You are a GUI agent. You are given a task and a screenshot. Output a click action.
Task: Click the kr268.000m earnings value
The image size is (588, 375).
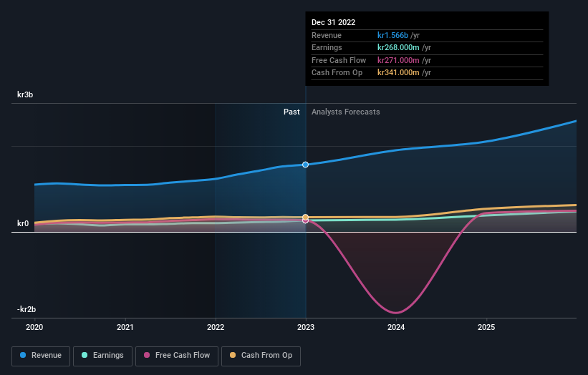tap(398, 47)
